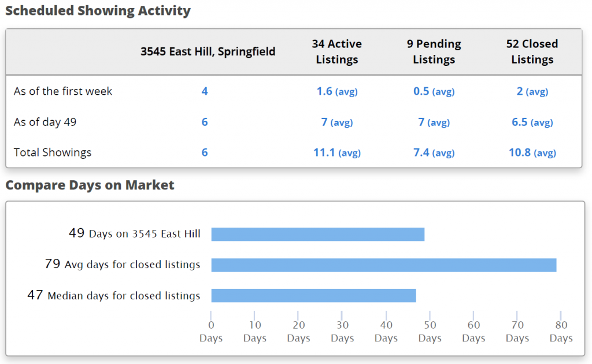Click the 7 avg active value for day 49

click(x=336, y=122)
